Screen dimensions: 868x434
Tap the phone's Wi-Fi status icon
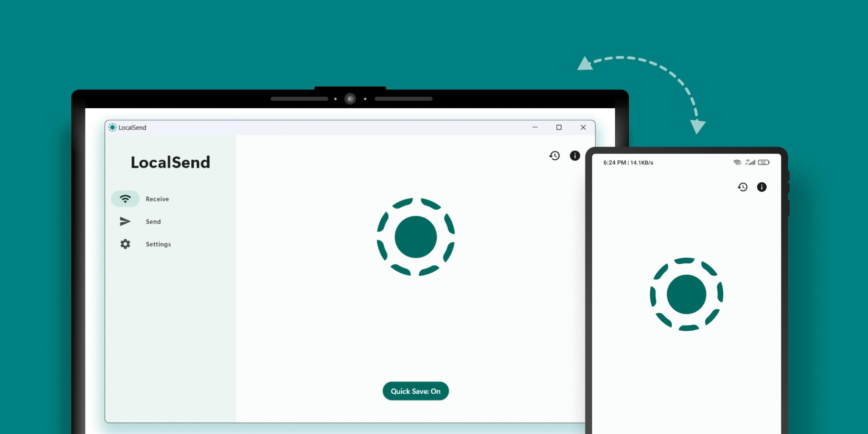tap(737, 162)
